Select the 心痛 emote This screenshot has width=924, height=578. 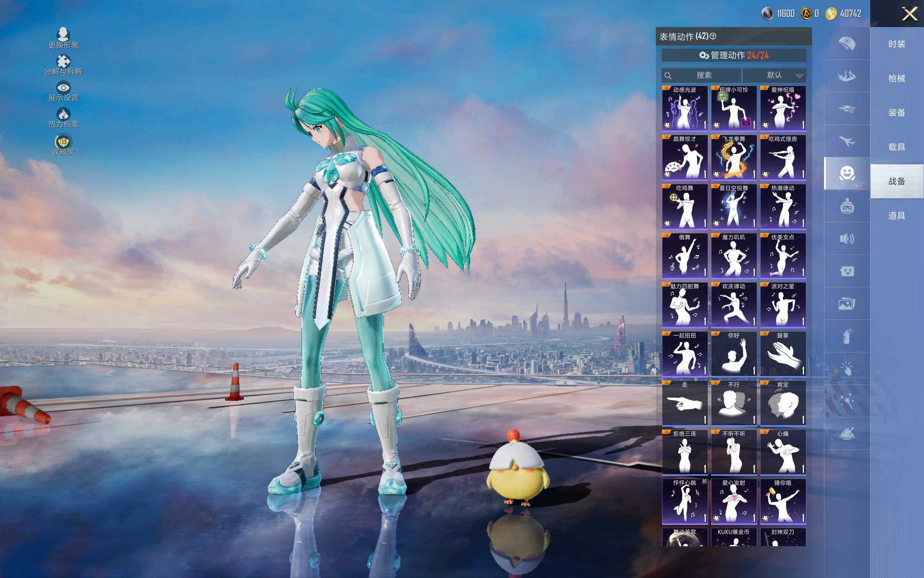tap(783, 452)
